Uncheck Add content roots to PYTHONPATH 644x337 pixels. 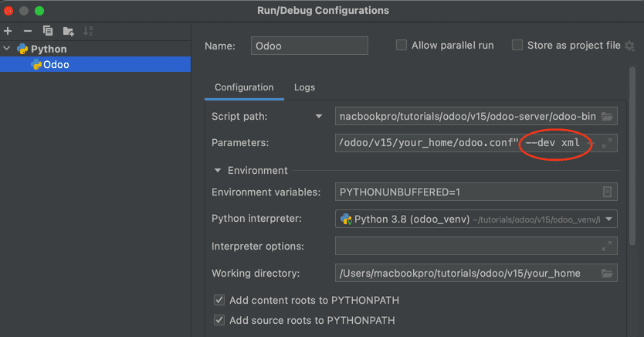(219, 300)
